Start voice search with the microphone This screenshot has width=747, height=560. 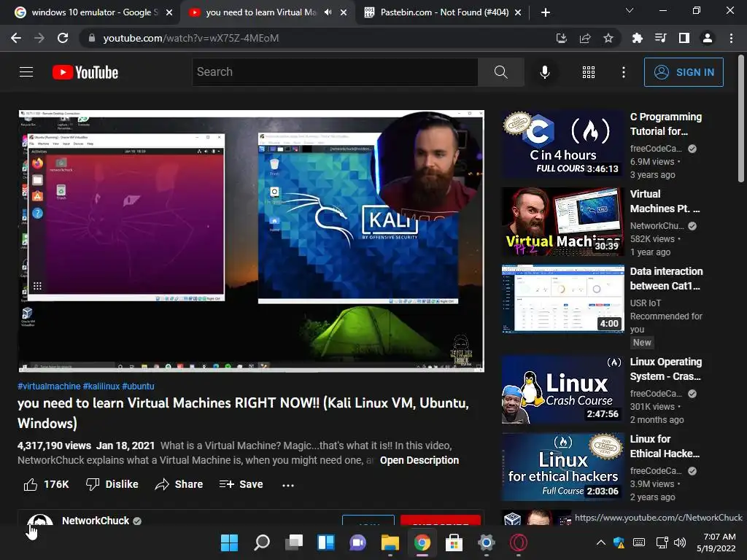[x=544, y=72]
